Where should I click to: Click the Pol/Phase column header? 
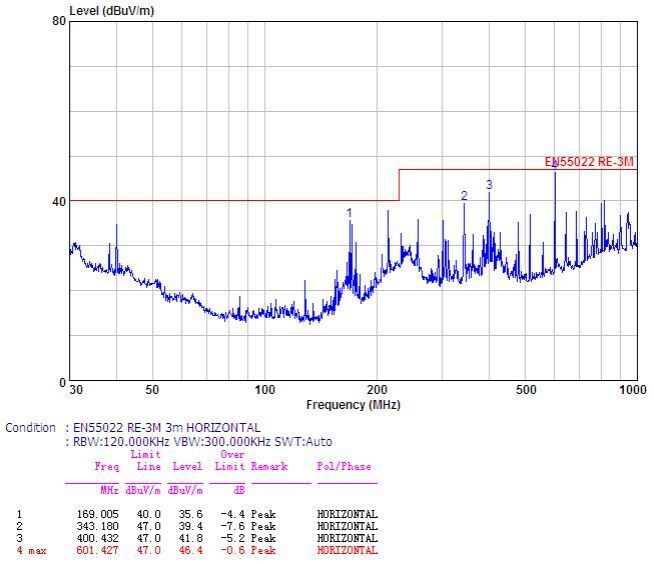click(344, 466)
